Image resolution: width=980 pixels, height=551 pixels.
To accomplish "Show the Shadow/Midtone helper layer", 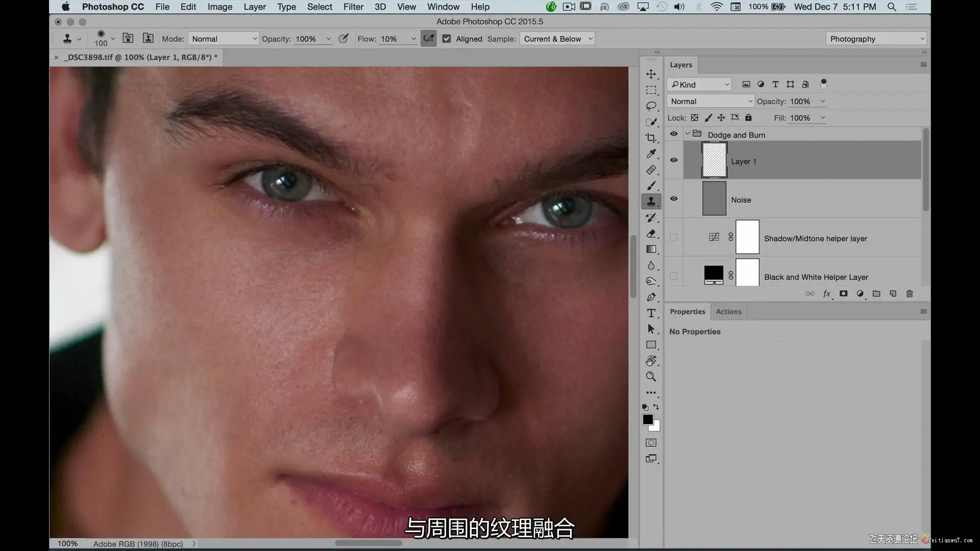I will [x=674, y=237].
